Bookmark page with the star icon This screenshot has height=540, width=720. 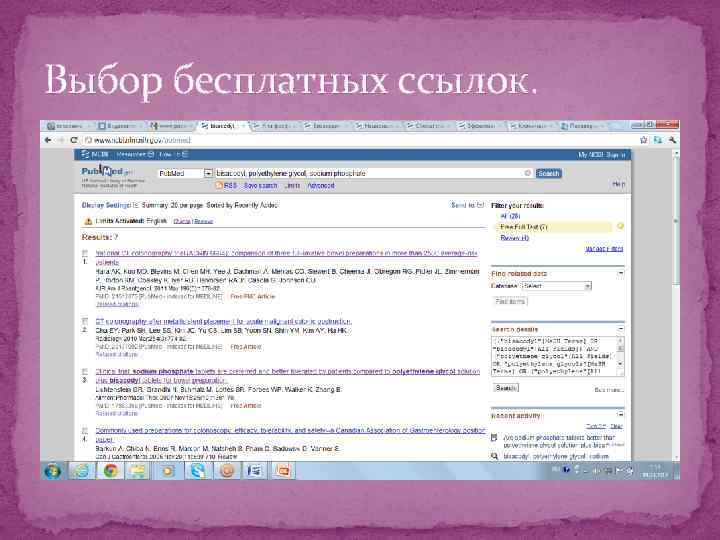(x=644, y=140)
